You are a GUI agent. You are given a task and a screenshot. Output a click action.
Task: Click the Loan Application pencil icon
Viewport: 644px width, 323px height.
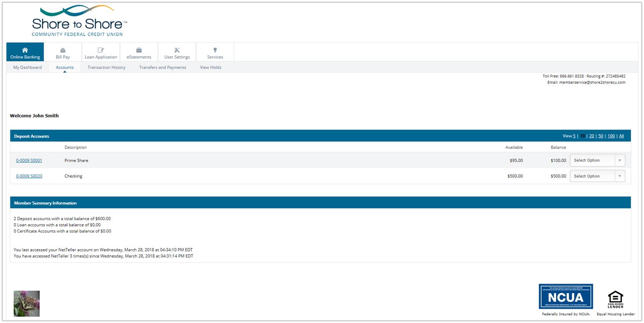pyautogui.click(x=100, y=50)
